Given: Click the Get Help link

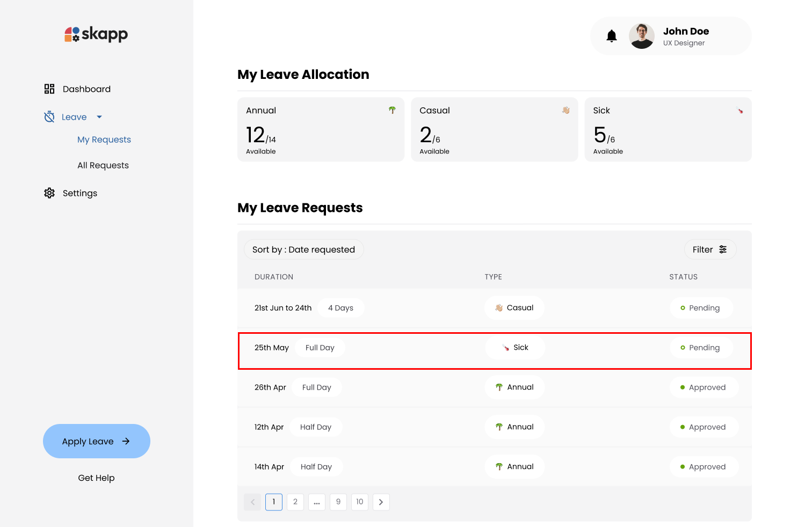Looking at the screenshot, I should point(96,478).
